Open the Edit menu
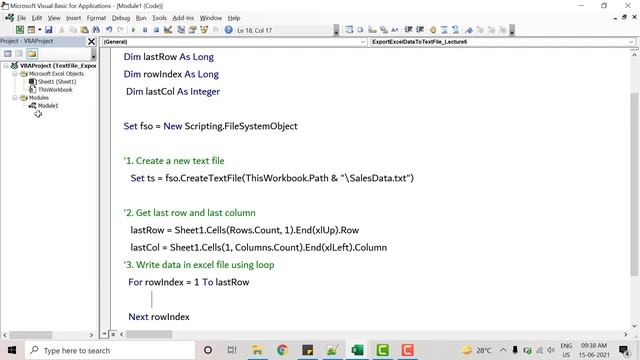Screen dimensions: 640x360 (37, 18)
